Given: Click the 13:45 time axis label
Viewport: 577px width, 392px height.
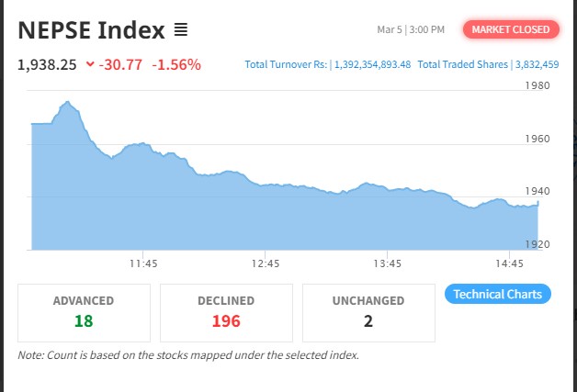Looking at the screenshot, I should pos(388,263).
